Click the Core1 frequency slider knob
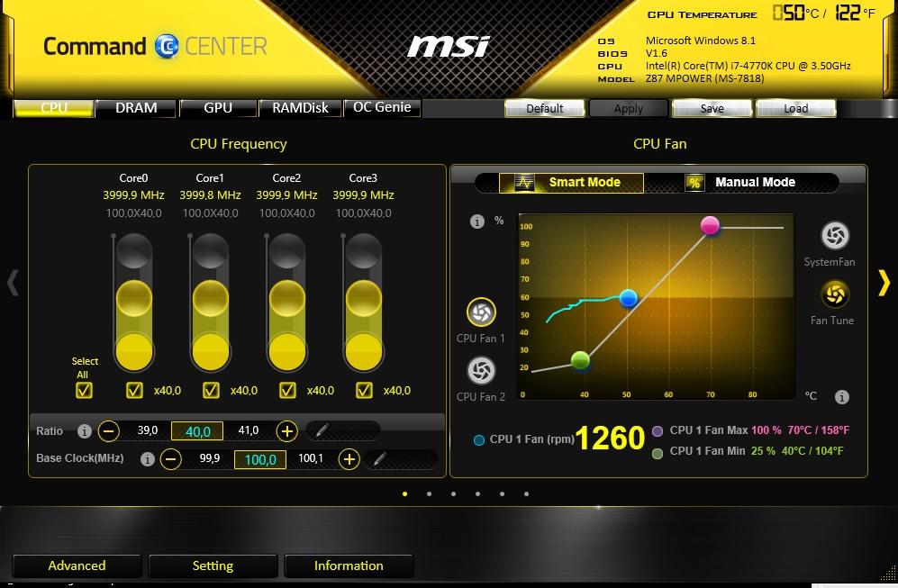898x588 pixels. coord(211,298)
